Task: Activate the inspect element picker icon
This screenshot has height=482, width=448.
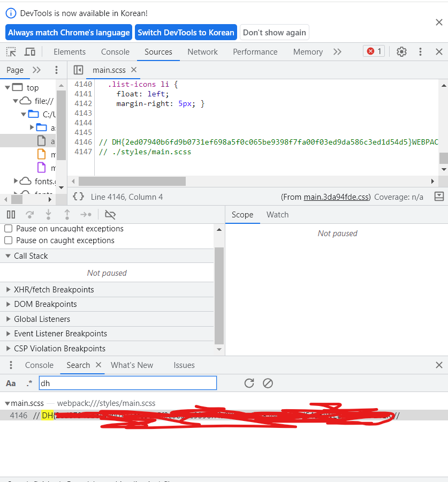Action: [x=11, y=51]
